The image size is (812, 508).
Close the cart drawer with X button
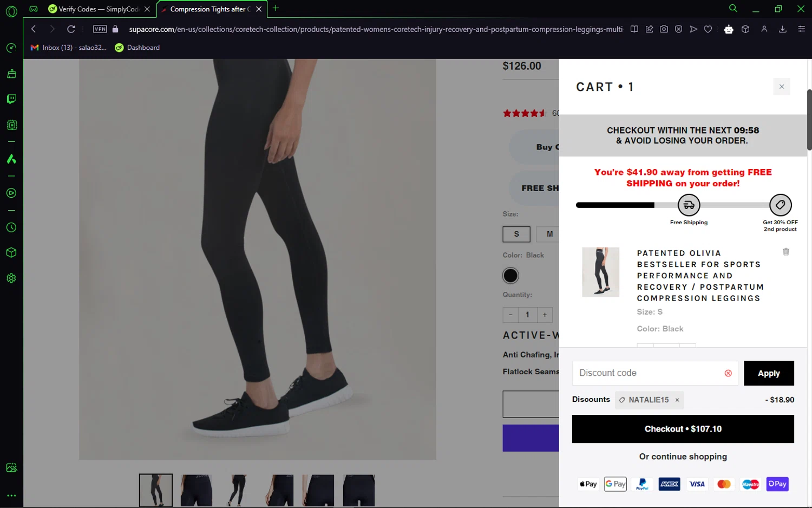point(781,87)
